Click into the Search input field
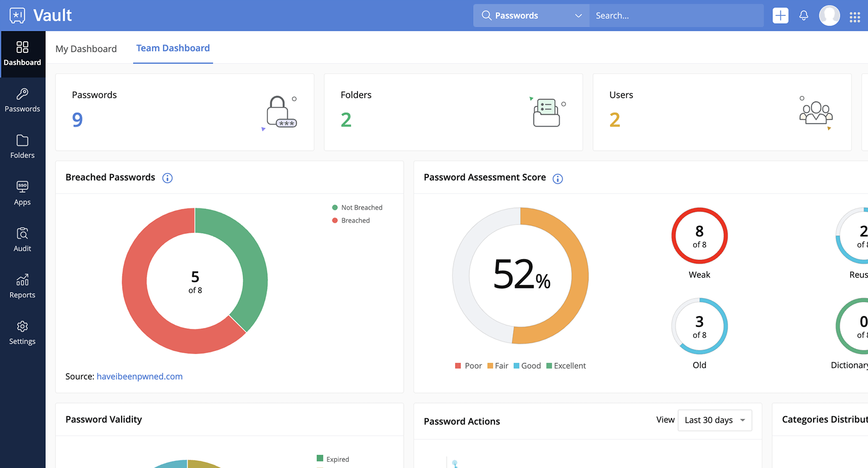 675,16
